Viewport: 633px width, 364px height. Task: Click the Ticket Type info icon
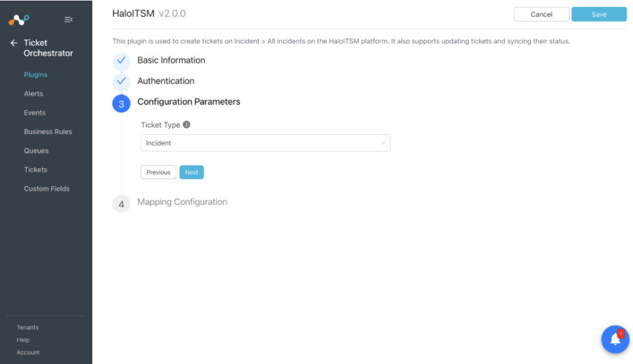click(187, 125)
